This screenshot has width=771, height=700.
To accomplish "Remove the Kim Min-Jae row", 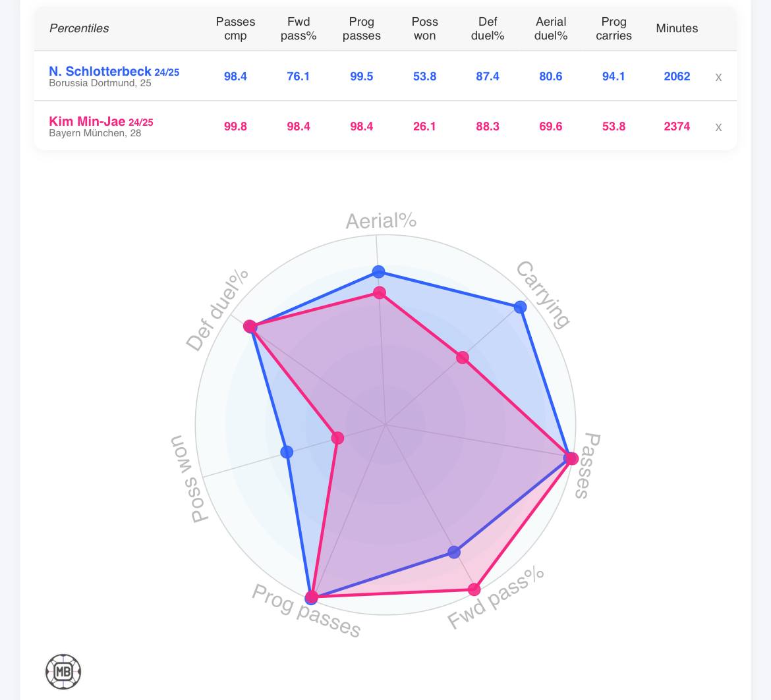I will 718,127.
